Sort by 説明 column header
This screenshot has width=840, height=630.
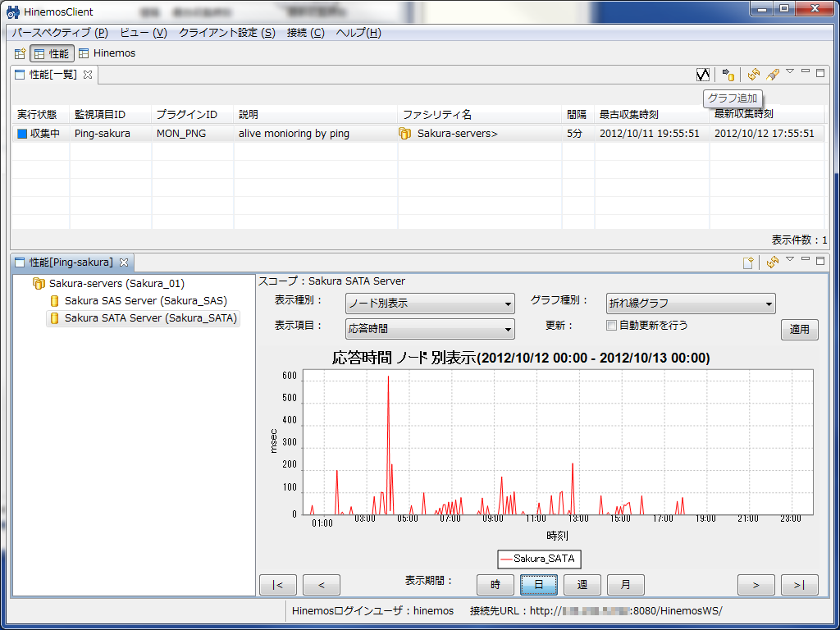tap(316, 115)
